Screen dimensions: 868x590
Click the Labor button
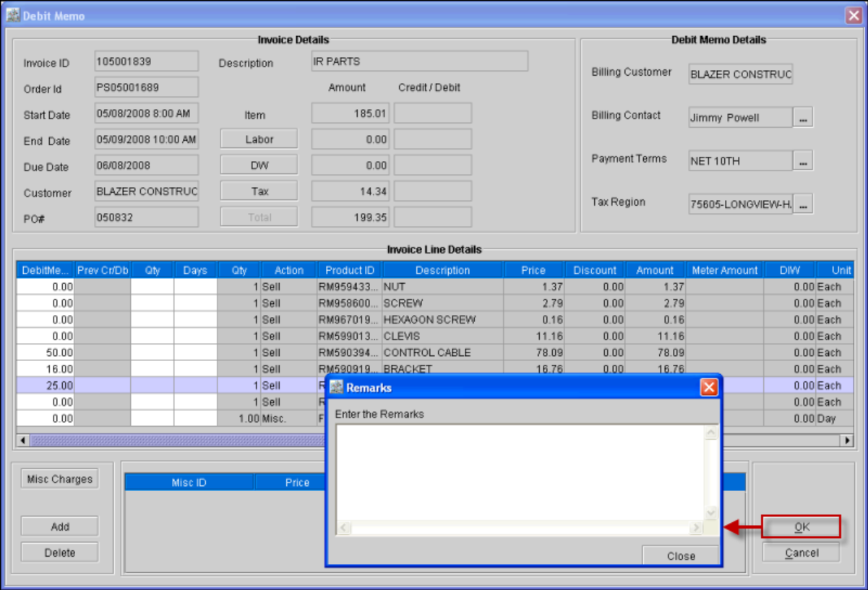pyautogui.click(x=259, y=139)
